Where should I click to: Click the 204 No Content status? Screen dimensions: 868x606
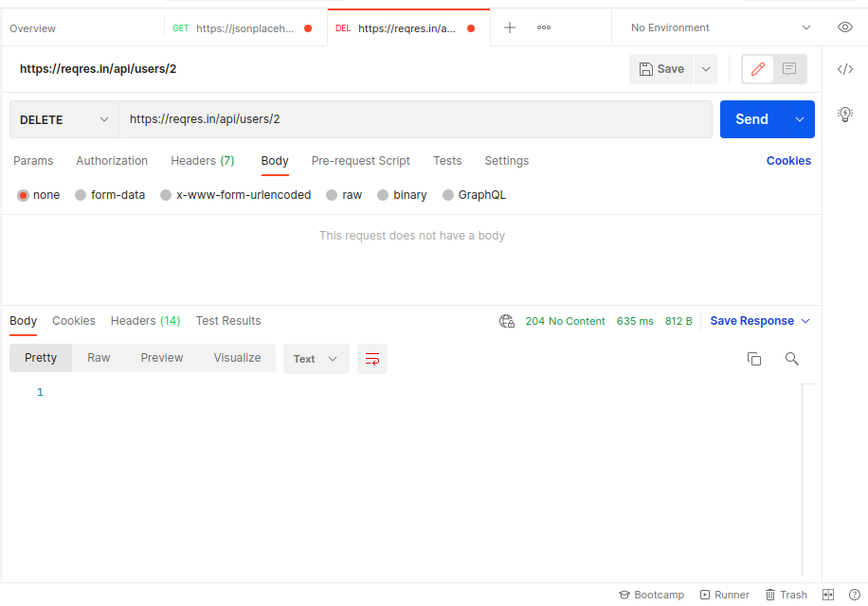click(x=565, y=321)
